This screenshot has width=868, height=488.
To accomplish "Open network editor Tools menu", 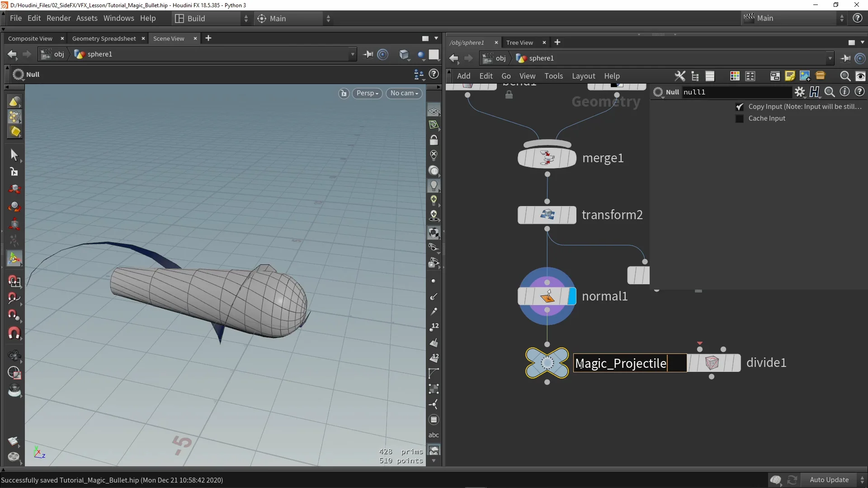I will (553, 76).
